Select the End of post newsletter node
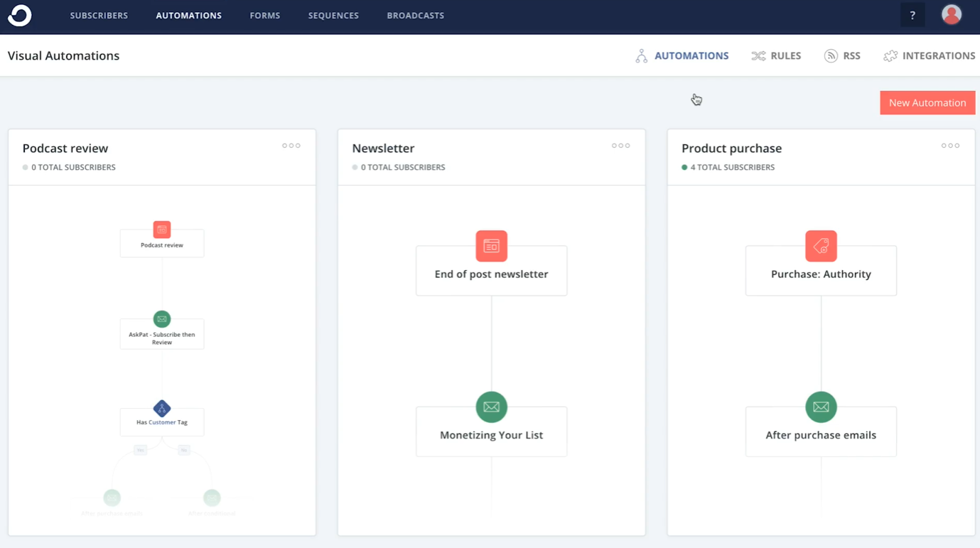 tap(492, 271)
